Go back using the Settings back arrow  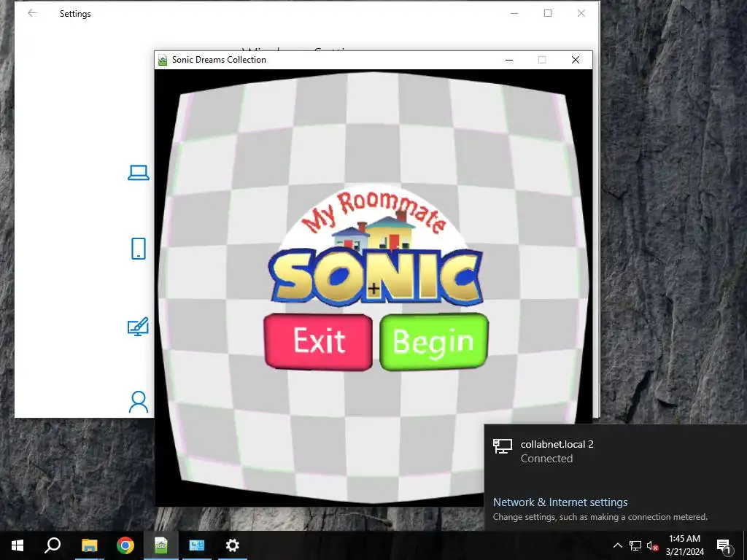coord(32,13)
